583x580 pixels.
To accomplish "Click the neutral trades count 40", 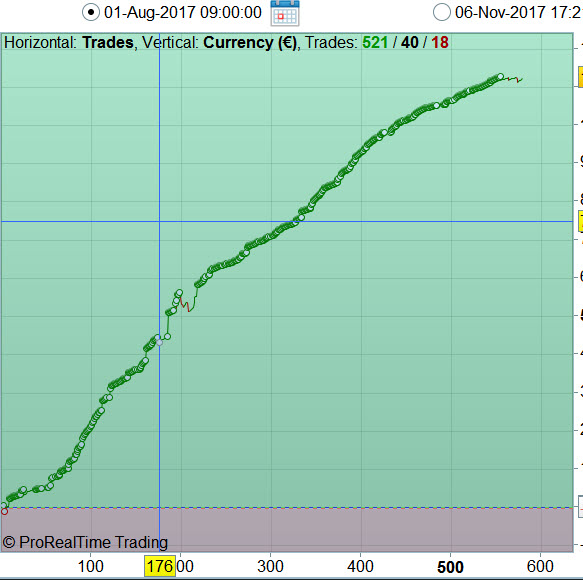I will pyautogui.click(x=409, y=42).
